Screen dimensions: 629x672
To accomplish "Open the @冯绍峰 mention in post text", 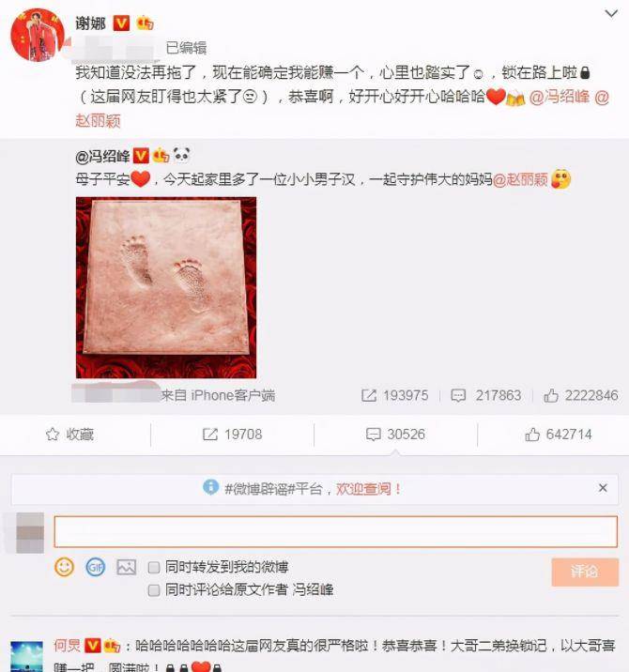I will tap(560, 98).
